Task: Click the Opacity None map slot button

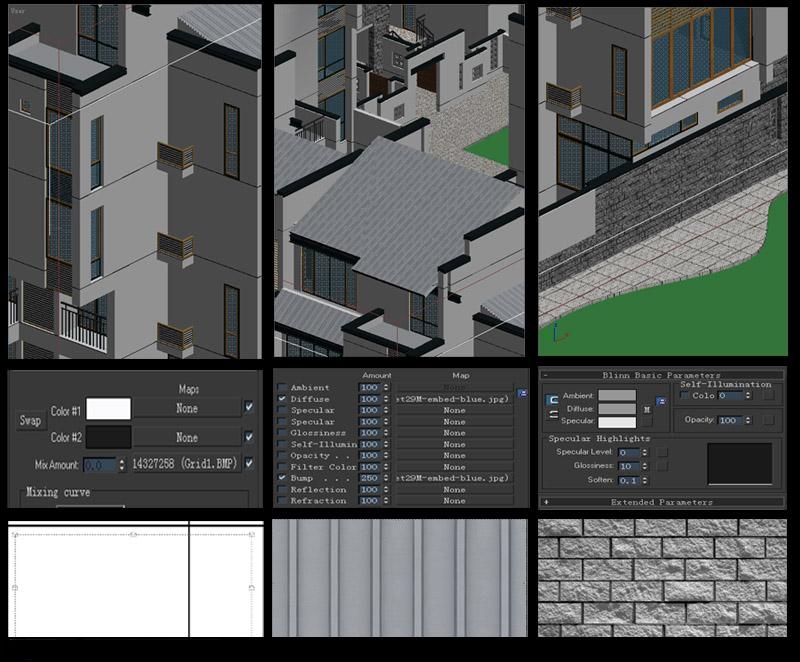Action: pos(454,455)
